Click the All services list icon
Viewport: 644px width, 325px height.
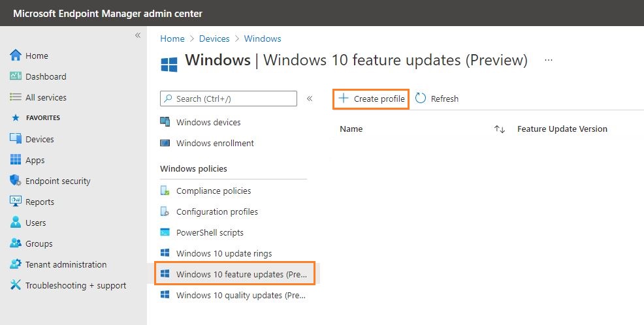coord(16,97)
